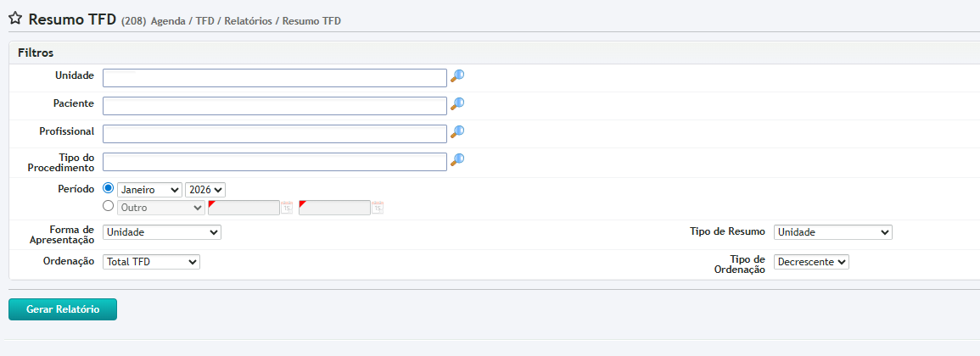Open the Tipo do Procedimento lookup icon
The width and height of the screenshot is (980, 356).
[457, 159]
